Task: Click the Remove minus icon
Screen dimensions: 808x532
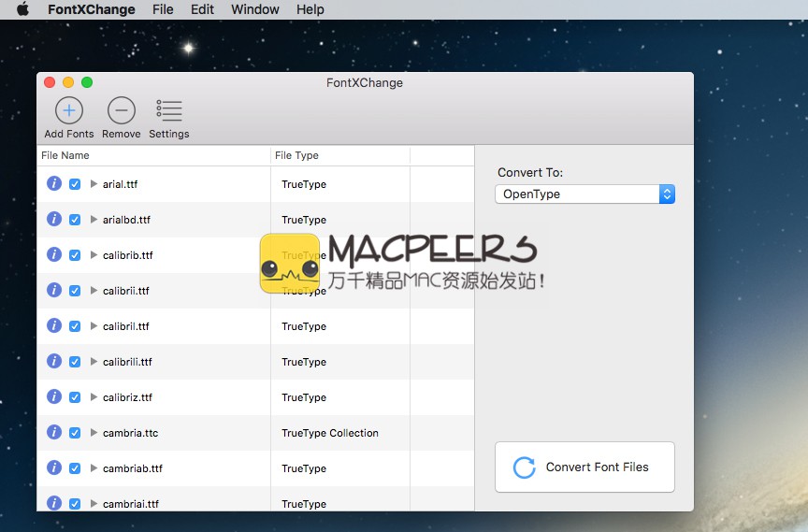Action: pos(121,111)
